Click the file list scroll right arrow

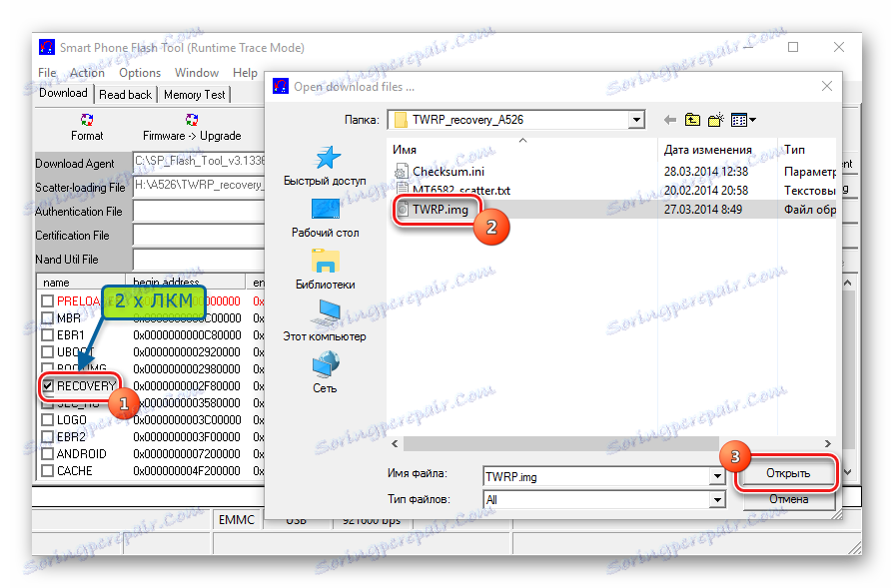[828, 443]
